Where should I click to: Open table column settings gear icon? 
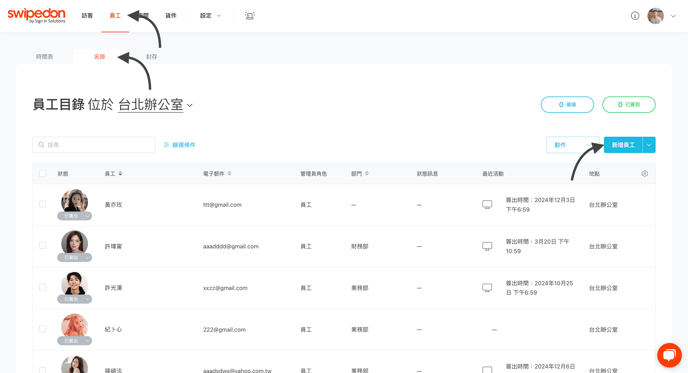pos(645,174)
